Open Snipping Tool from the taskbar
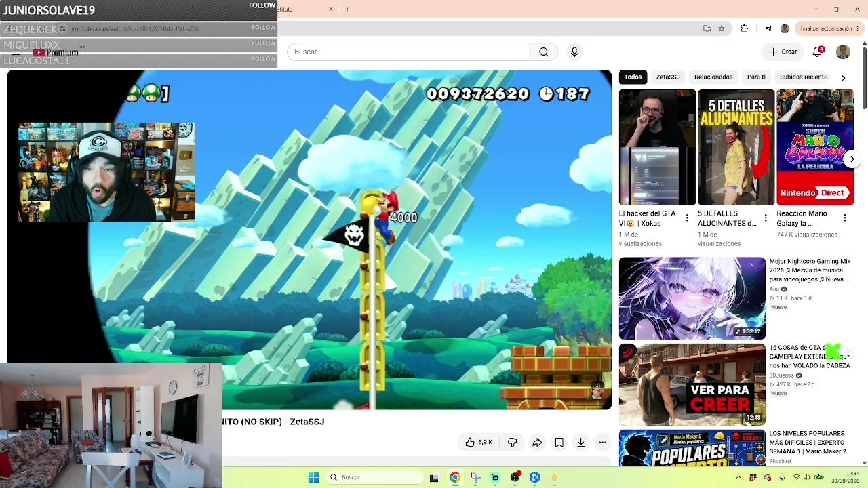The image size is (868, 488). 475,477
